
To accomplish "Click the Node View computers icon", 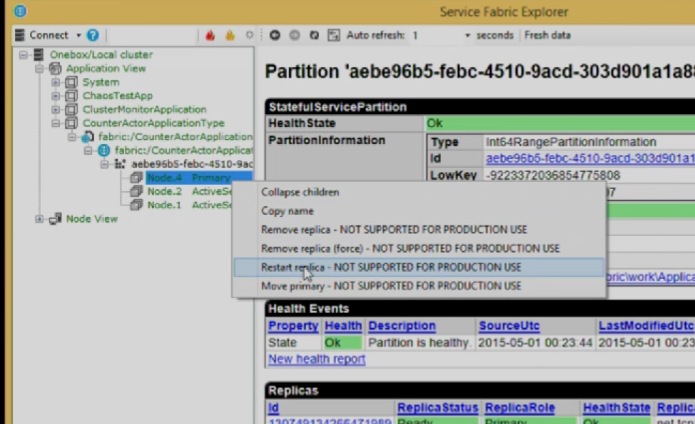I will pyautogui.click(x=55, y=218).
